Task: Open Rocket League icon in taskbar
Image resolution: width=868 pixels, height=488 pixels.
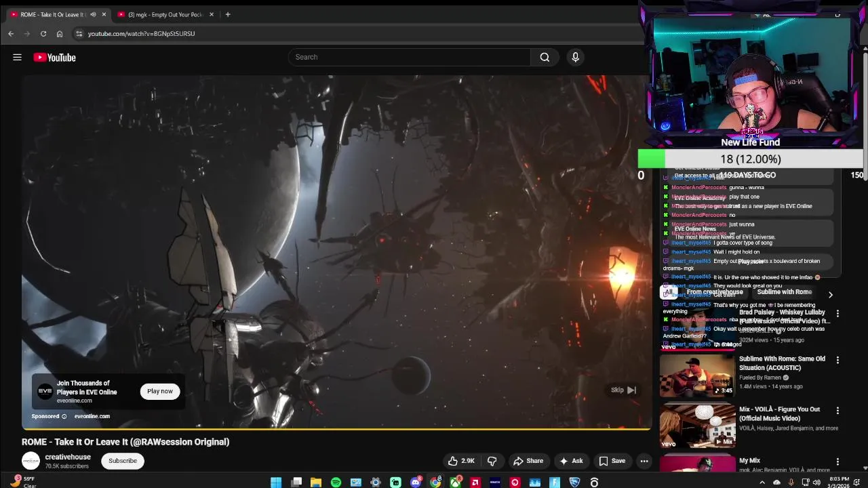Action: [x=574, y=483]
